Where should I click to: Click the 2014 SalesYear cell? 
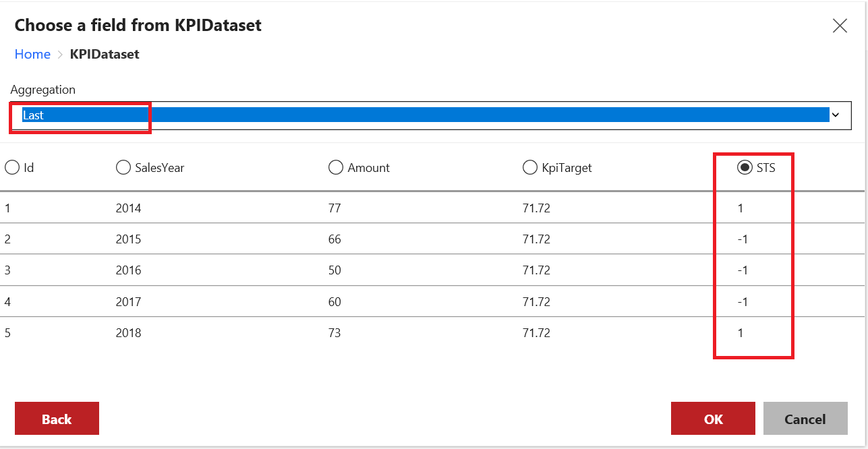128,208
